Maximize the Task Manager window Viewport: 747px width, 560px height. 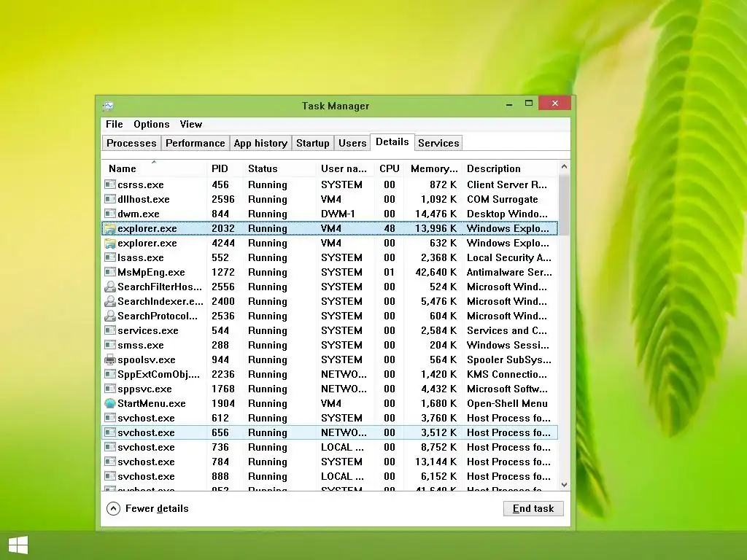[x=529, y=104]
